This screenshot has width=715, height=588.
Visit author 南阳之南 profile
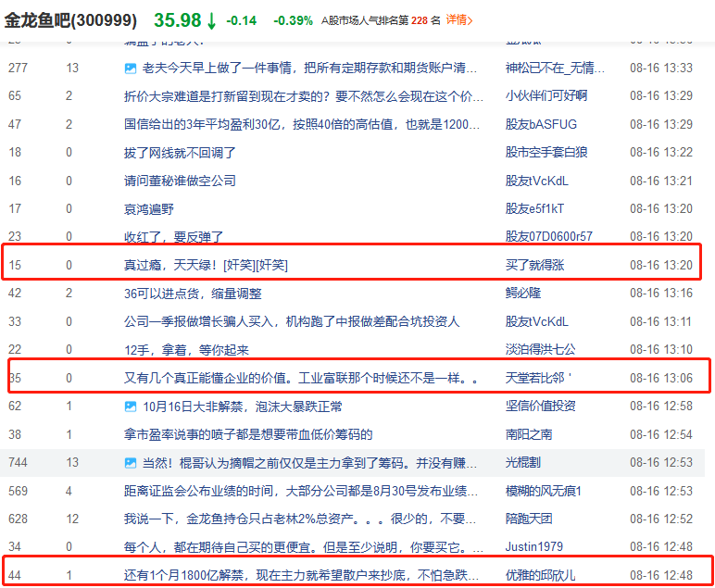point(529,434)
